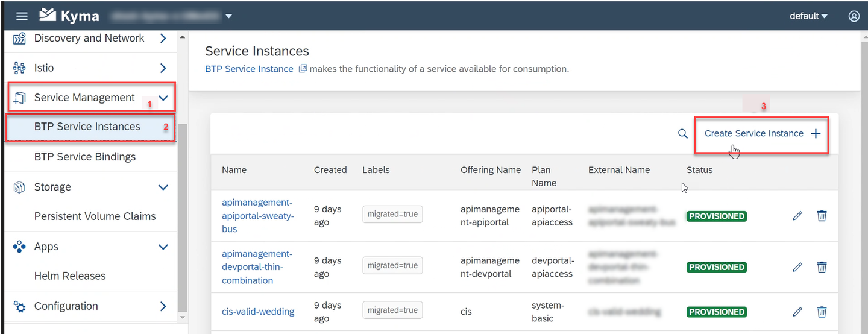
Task: Expand the Istio section chevron
Action: click(163, 68)
